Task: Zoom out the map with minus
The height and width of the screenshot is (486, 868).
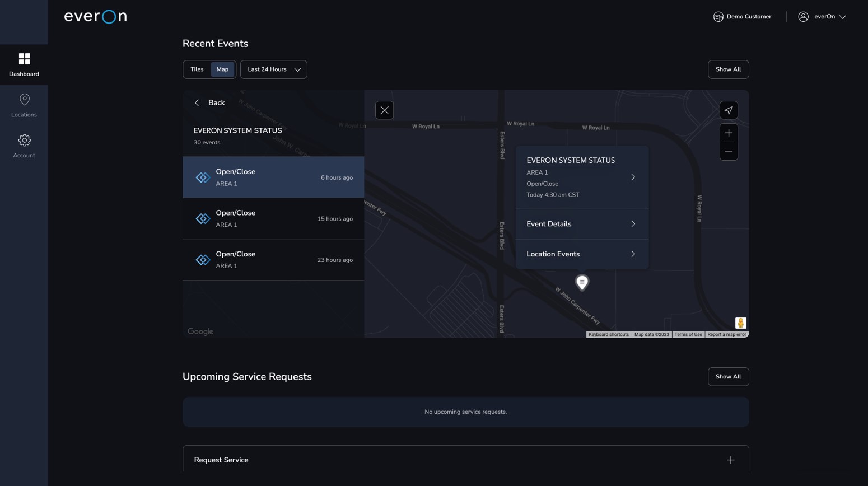Action: pos(729,151)
